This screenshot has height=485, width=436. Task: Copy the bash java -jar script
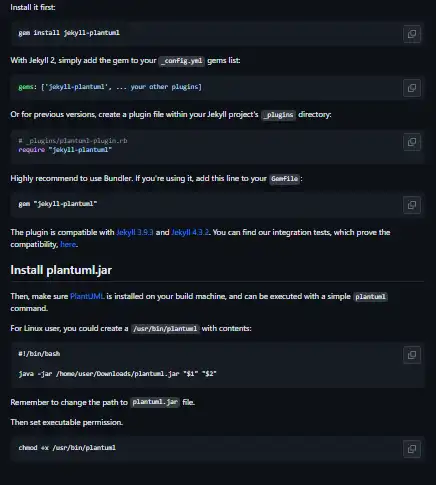(x=412, y=355)
